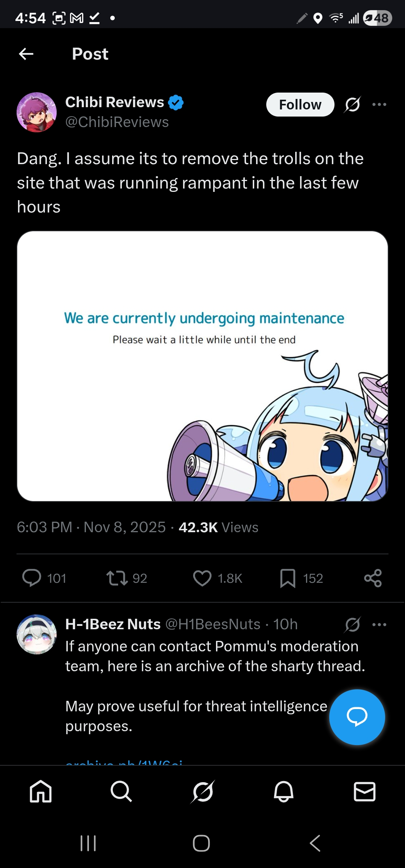Switch to the Search tab
Viewport: 405px width, 868px height.
[121, 792]
